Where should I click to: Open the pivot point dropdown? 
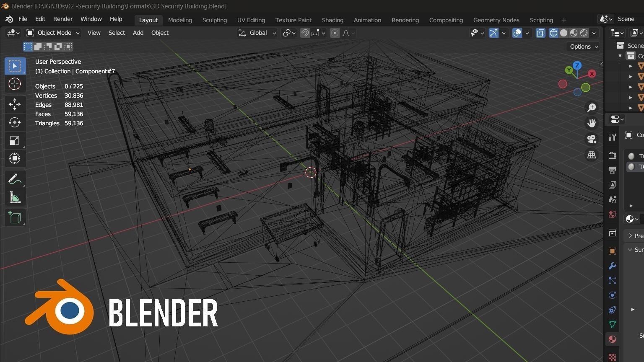(x=289, y=33)
